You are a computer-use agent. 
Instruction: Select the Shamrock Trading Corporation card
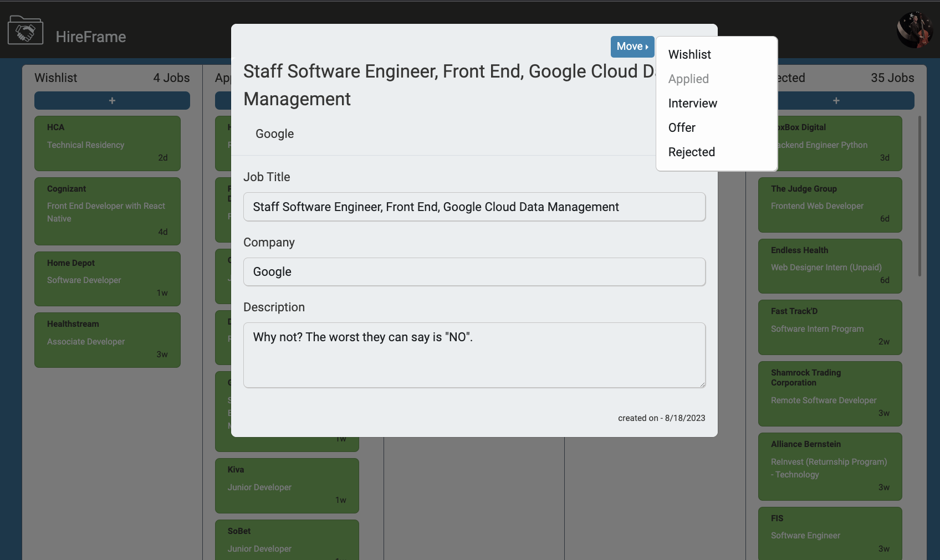(830, 393)
